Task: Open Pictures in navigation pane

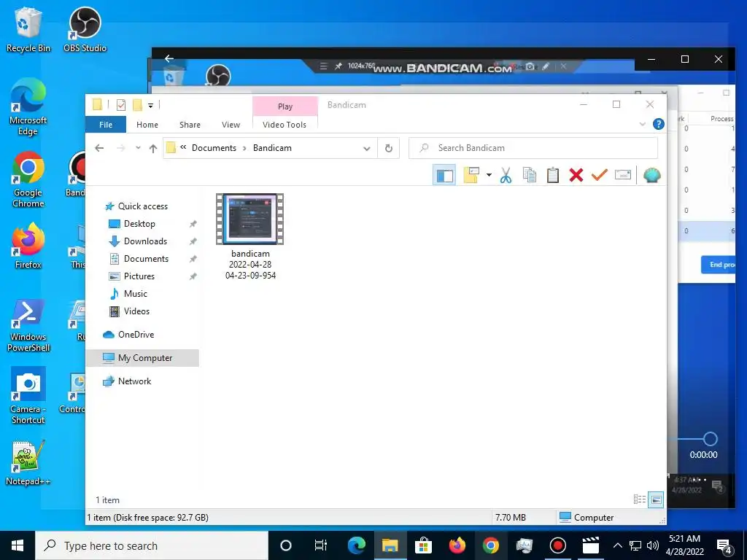Action: pyautogui.click(x=139, y=276)
